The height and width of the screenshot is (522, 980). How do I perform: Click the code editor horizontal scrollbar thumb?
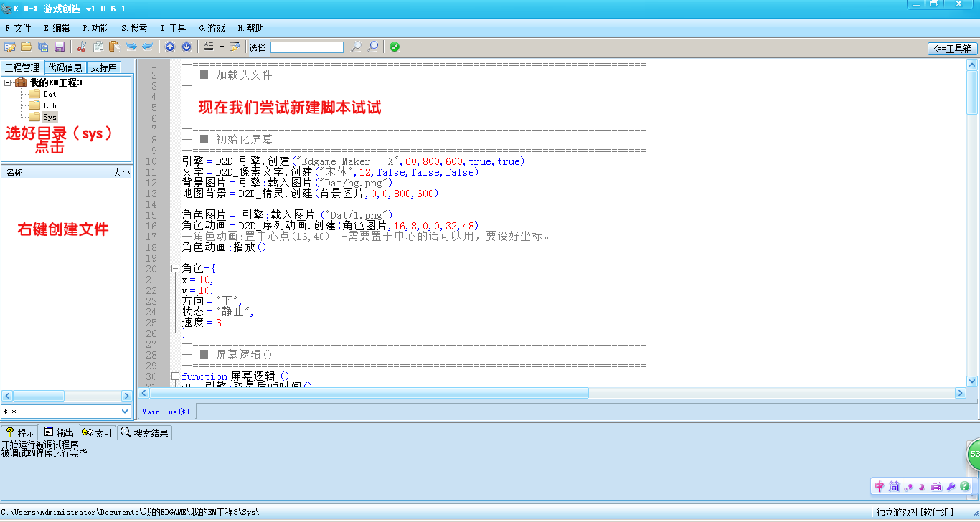[x=369, y=393]
